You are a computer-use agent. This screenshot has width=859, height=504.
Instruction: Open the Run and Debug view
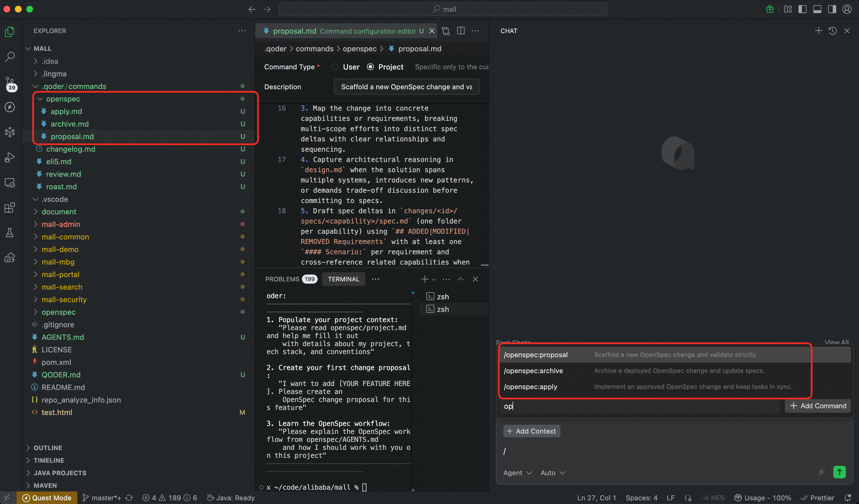[x=10, y=157]
